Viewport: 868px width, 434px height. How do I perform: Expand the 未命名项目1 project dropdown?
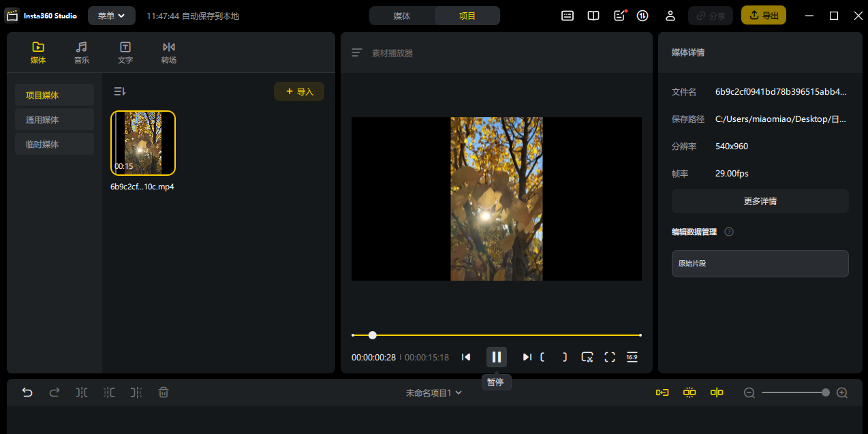(x=434, y=393)
